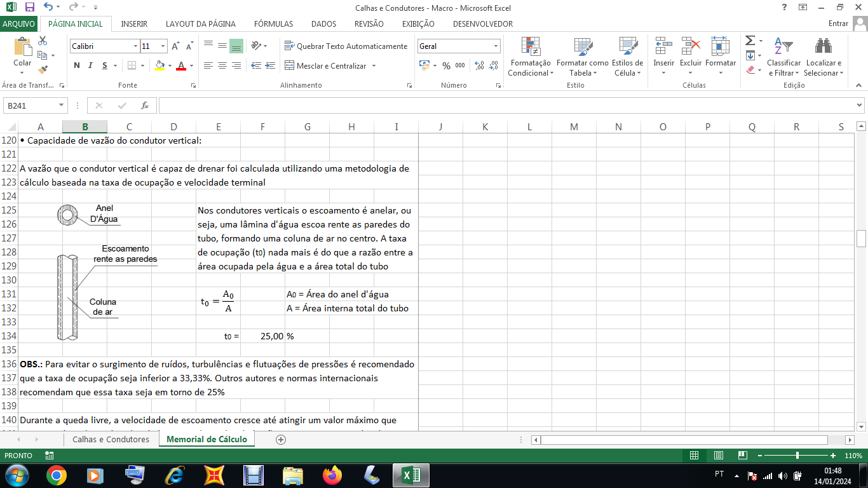Click the Cut scissors icon
868x488 pixels.
43,41
